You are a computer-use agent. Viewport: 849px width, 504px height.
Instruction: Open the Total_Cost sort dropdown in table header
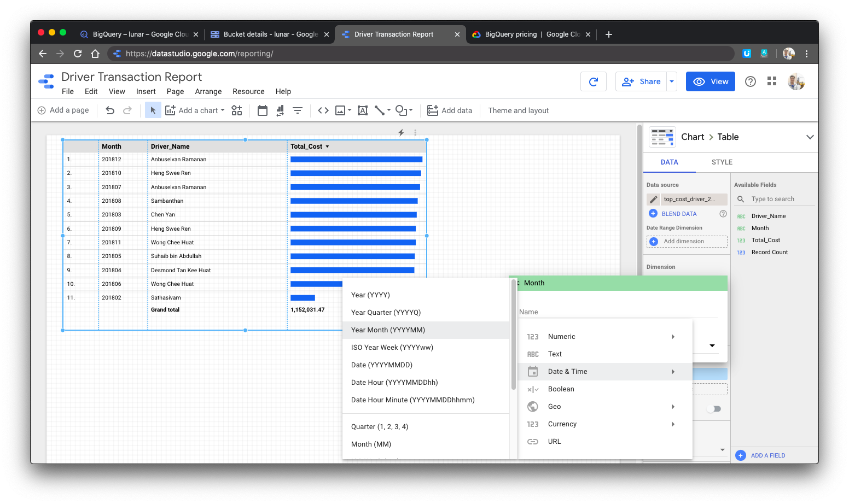(328, 146)
